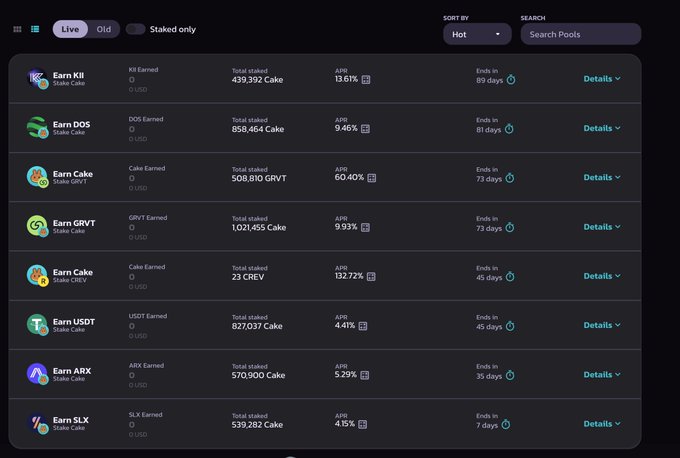Click total staked 570,900 Cake

(x=258, y=376)
